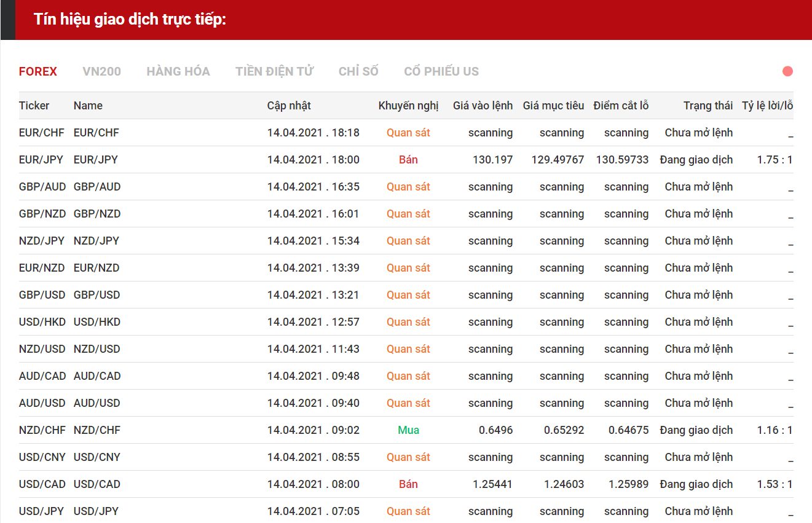Click the GBP/AUD name cell
This screenshot has width=812, height=523.
click(97, 187)
